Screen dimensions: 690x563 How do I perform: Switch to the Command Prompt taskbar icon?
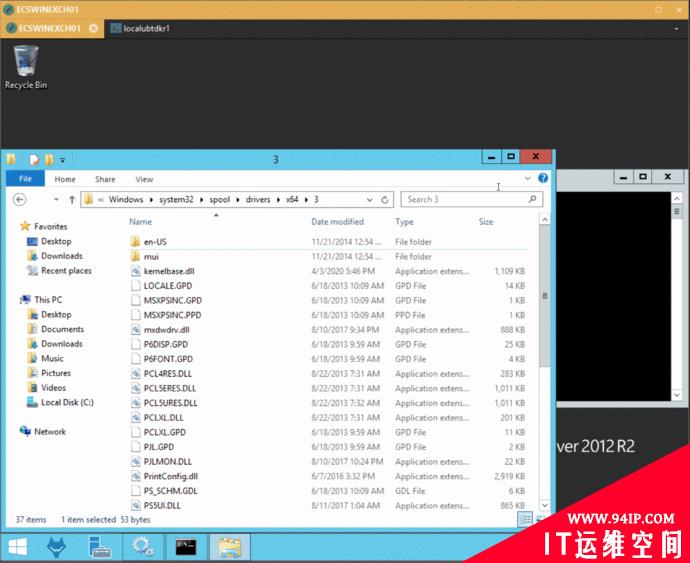click(x=186, y=547)
